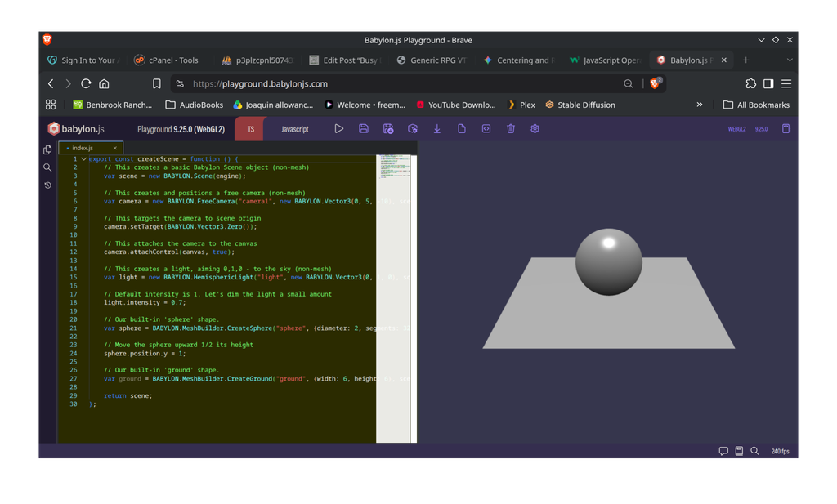Download the playground as zip
The height and width of the screenshot is (504, 837).
click(x=437, y=128)
